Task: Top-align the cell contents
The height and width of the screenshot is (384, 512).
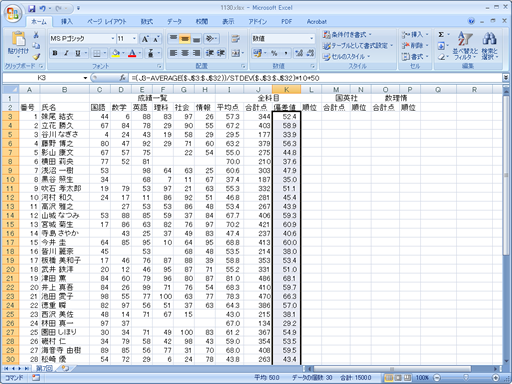Action: click(x=173, y=39)
